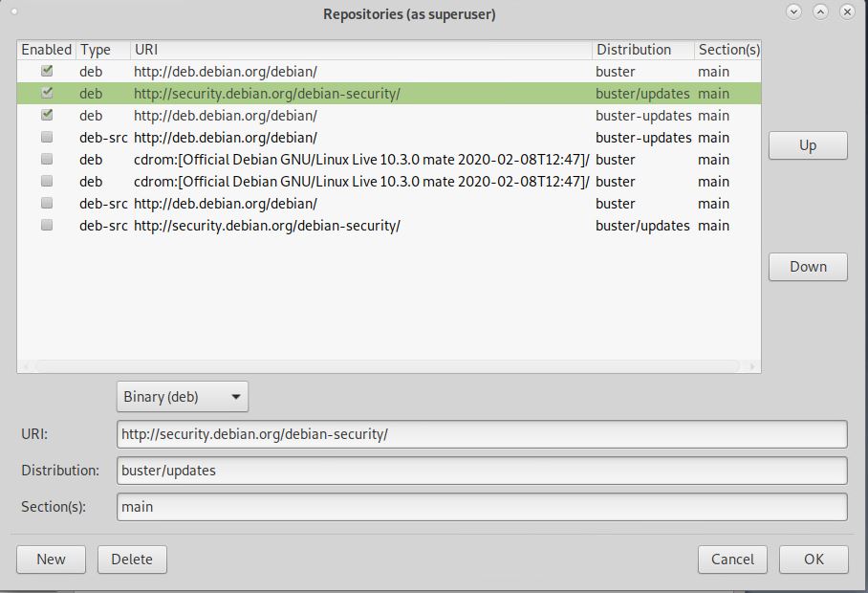Confirm changes with OK
868x593 pixels.
tap(814, 560)
